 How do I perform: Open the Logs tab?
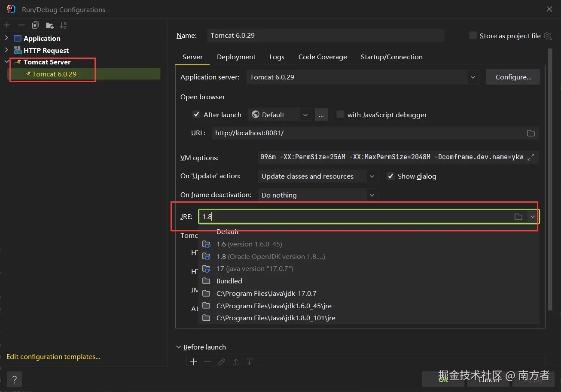pos(277,57)
